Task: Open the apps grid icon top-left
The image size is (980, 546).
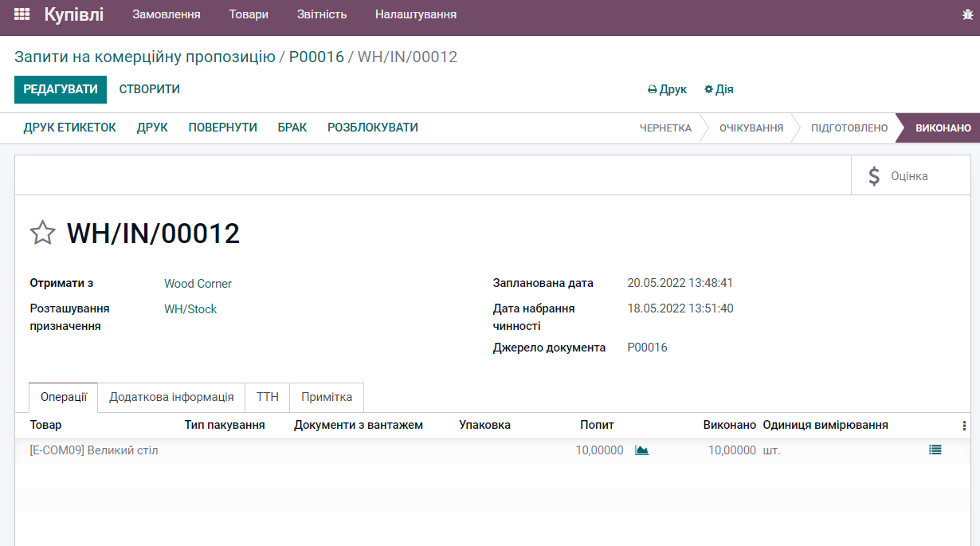Action: click(x=22, y=15)
